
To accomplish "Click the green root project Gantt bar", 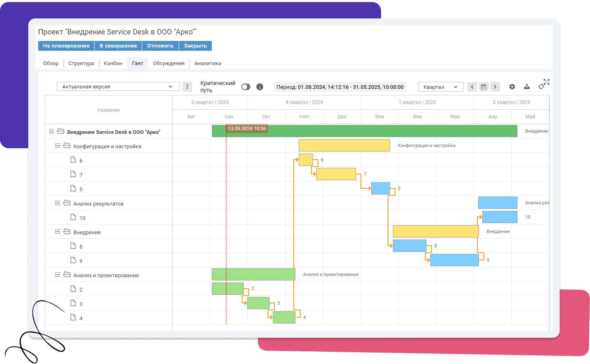I will (365, 131).
